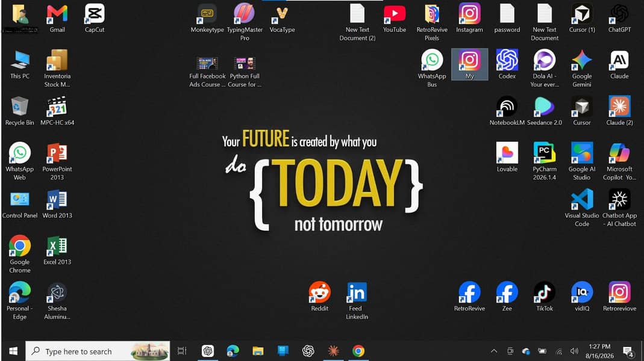Select the Personal - Edge shortcut
This screenshot has height=361, width=644.
click(x=20, y=301)
